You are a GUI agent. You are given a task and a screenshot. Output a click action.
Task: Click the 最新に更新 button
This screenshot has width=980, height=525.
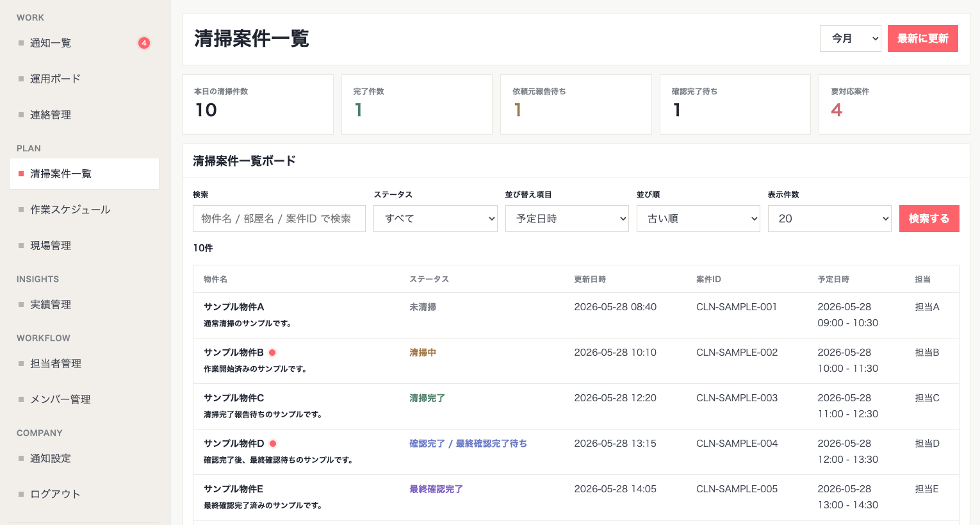pyautogui.click(x=923, y=38)
